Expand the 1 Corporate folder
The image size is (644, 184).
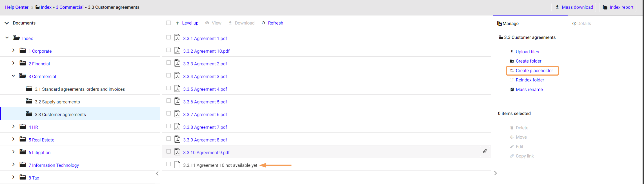(x=13, y=50)
